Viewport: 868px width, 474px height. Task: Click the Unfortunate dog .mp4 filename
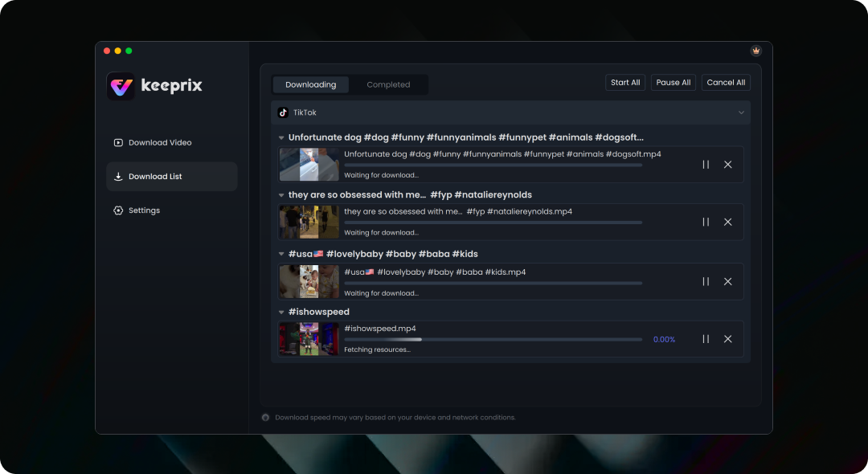(x=502, y=154)
